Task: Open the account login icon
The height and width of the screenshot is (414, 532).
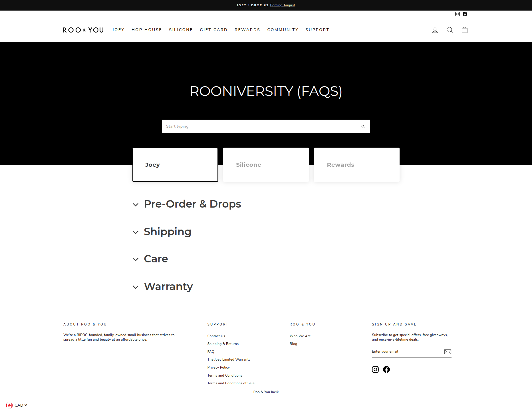Action: pyautogui.click(x=435, y=30)
